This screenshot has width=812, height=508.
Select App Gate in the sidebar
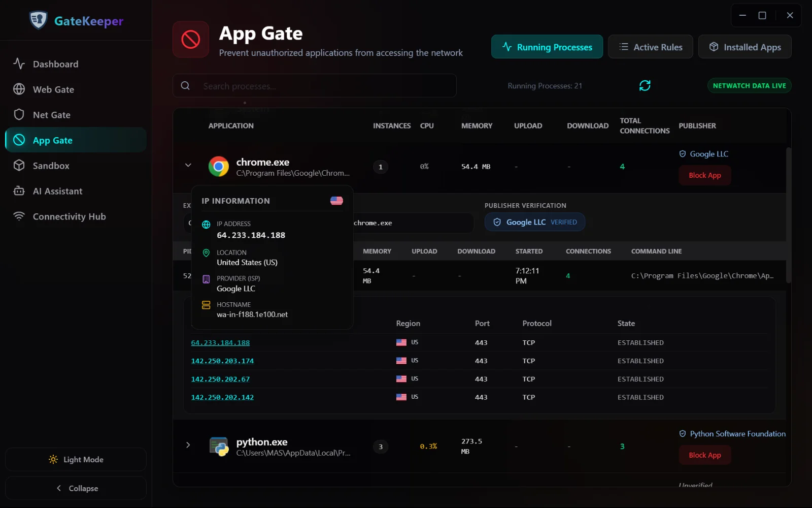tap(76, 140)
